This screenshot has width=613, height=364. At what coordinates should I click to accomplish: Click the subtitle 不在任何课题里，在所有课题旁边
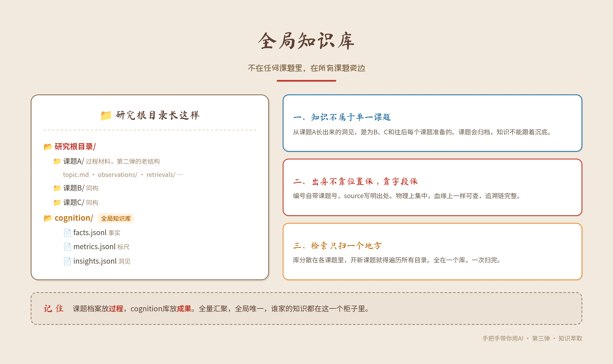point(306,68)
